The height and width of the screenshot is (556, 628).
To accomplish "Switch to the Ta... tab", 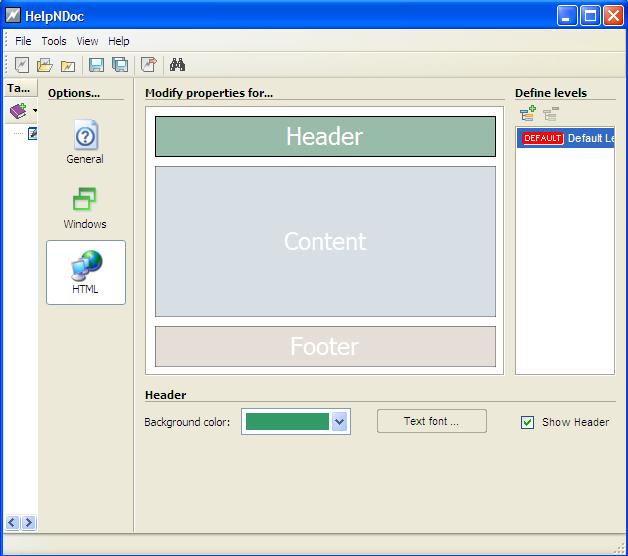I will 21,88.
